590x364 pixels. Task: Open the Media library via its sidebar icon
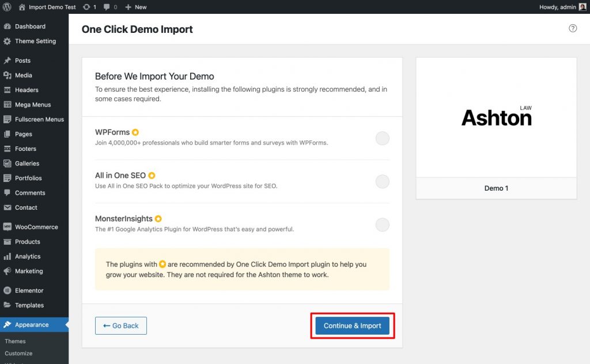pyautogui.click(x=8, y=75)
